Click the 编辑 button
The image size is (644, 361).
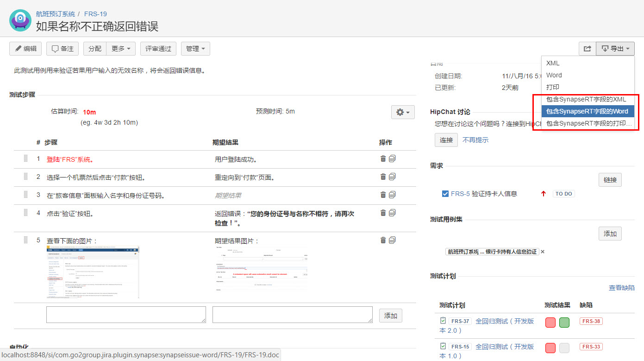pos(25,49)
